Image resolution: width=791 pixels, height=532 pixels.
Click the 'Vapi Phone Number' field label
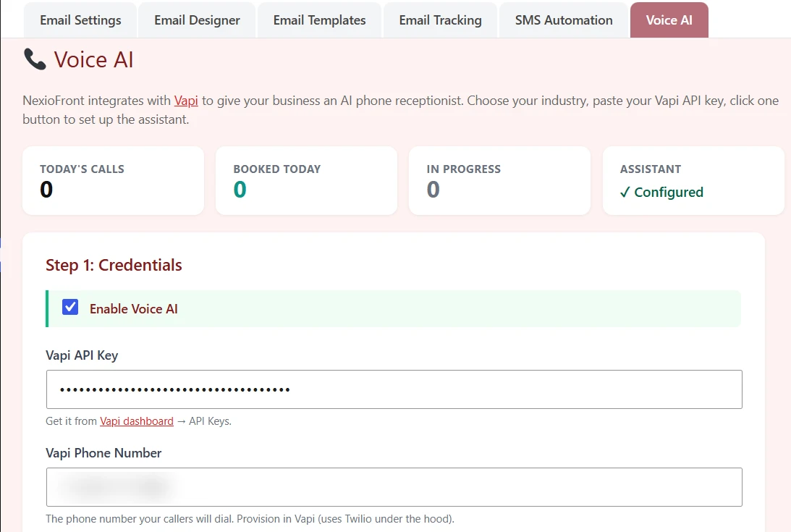coord(103,453)
